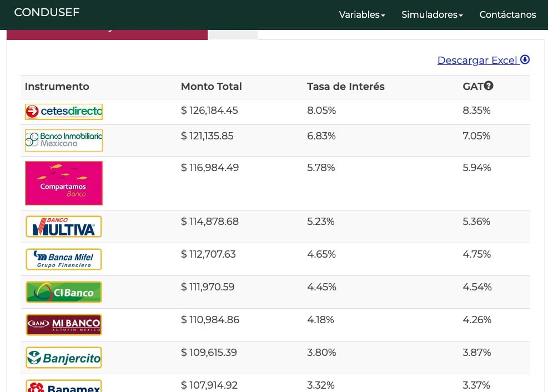Click the Banco Multiva logo
This screenshot has width=548, height=392.
(x=64, y=227)
